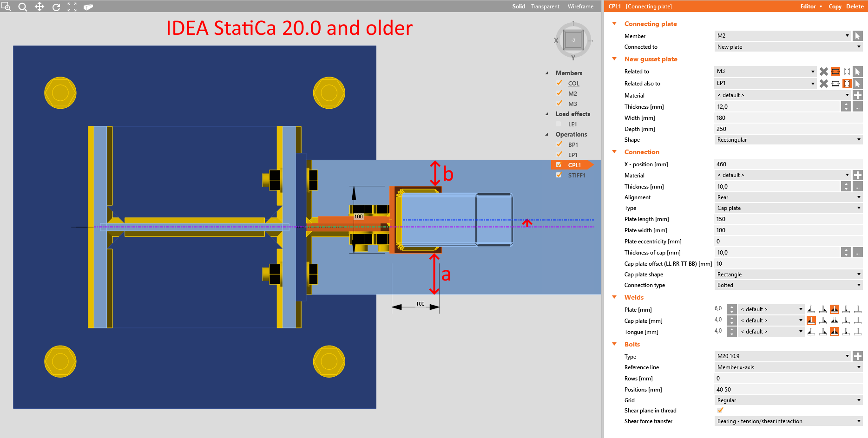Activate the Pan view tool
The height and width of the screenshot is (438, 868).
tap(39, 7)
